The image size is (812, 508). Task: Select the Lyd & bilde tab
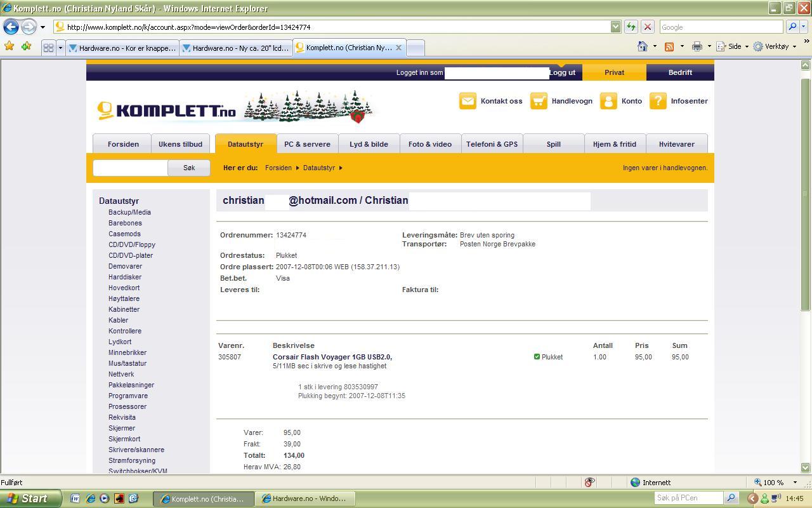point(369,144)
